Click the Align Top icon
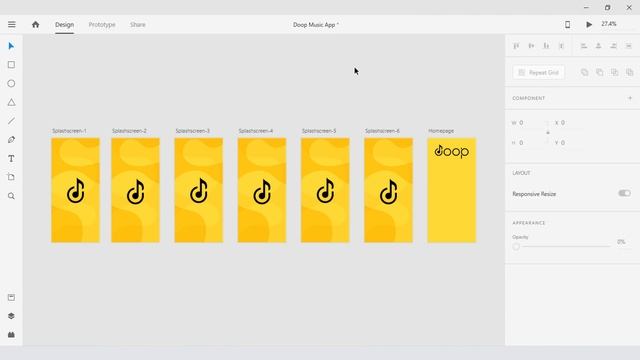Screen dimensions: 640x360 516,46
